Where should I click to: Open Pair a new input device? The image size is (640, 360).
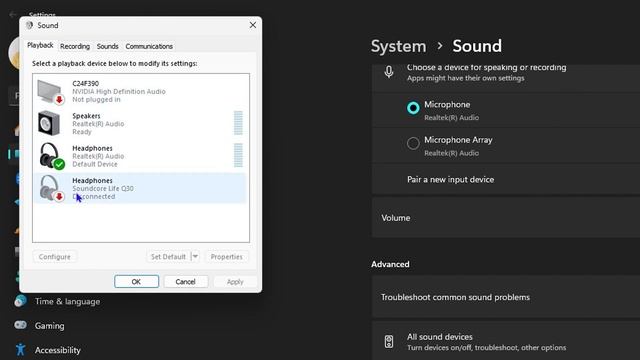tap(506, 180)
